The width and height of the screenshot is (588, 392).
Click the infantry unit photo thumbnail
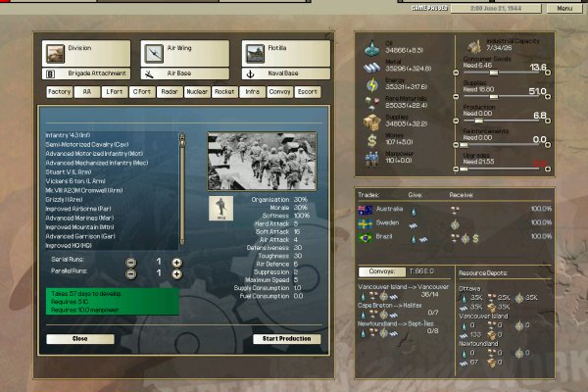(x=262, y=162)
